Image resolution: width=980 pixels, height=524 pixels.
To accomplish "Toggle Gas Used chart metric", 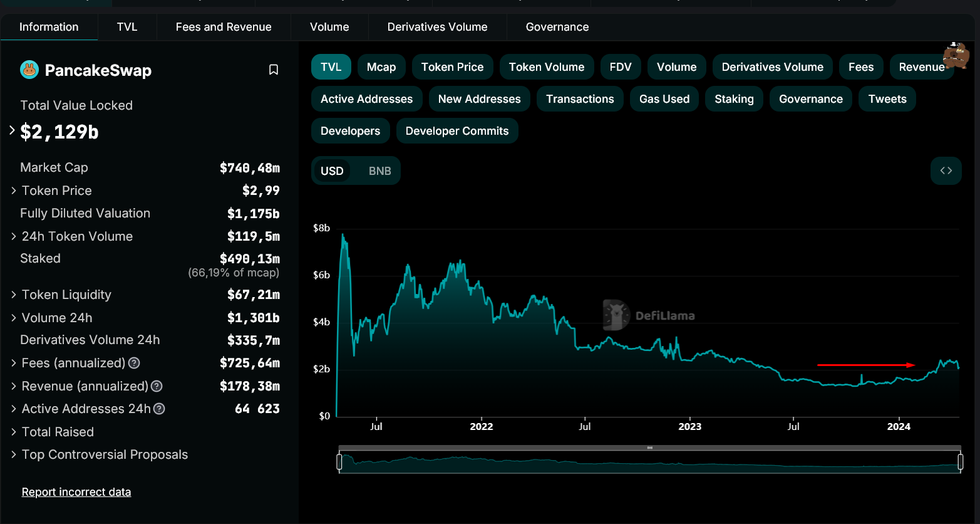I will 664,99.
